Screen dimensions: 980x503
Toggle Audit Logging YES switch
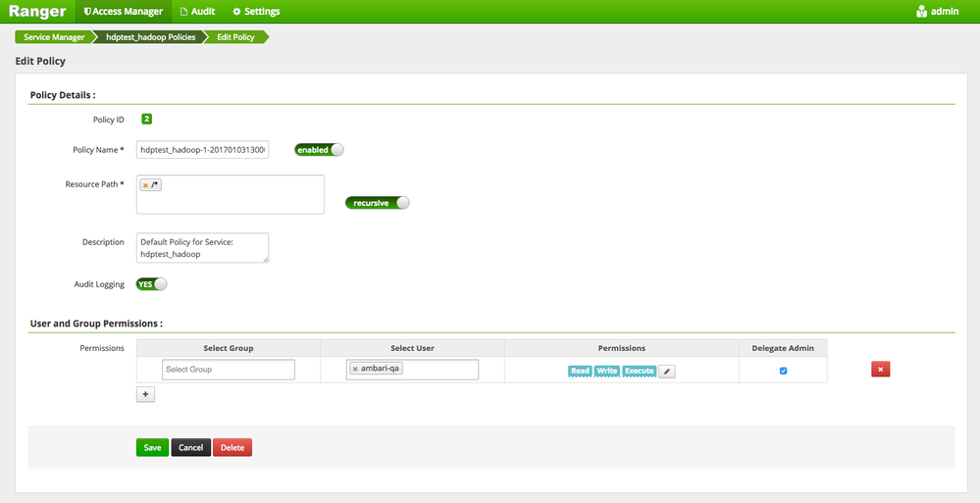tap(151, 283)
